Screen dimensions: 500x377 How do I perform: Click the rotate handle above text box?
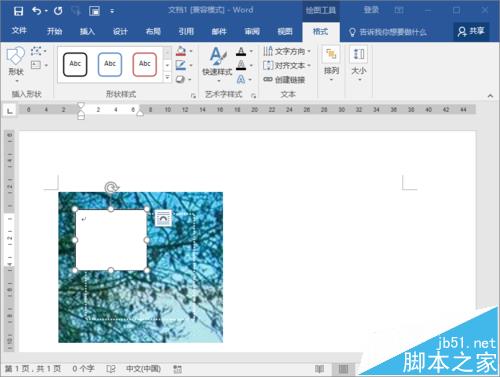tap(111, 188)
